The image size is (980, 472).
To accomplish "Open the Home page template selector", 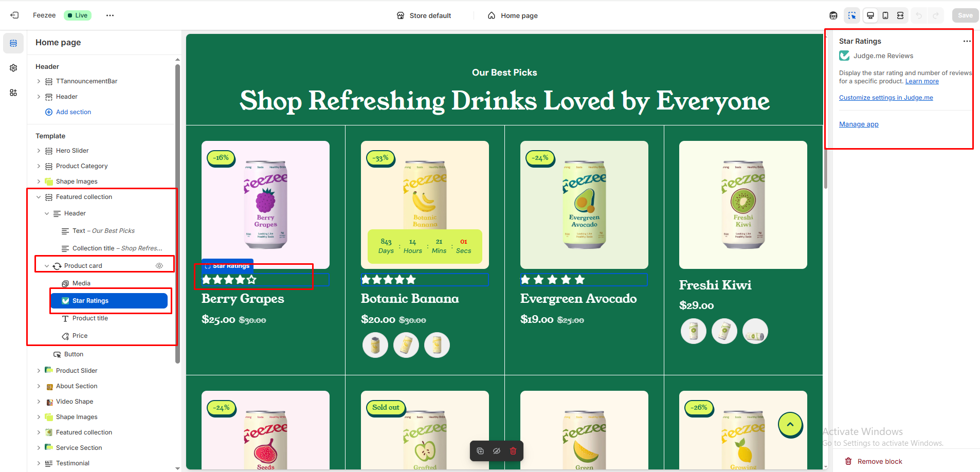I will [x=513, y=15].
